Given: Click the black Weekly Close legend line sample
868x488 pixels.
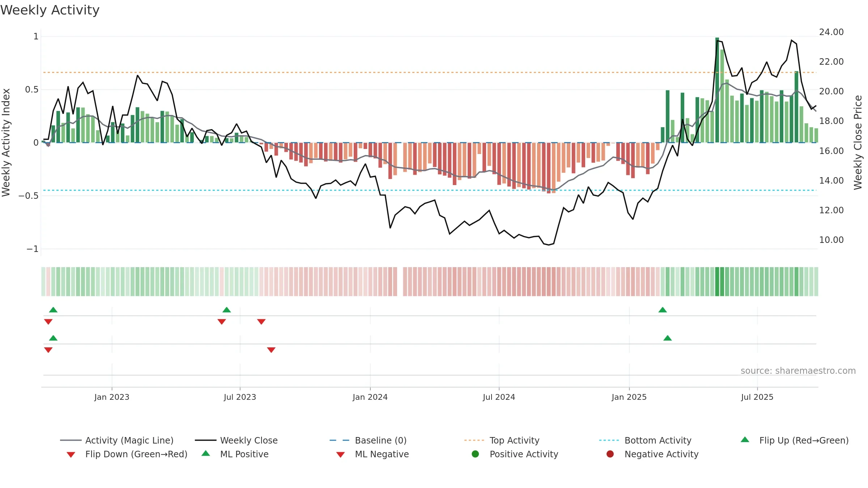Looking at the screenshot, I should [x=205, y=440].
